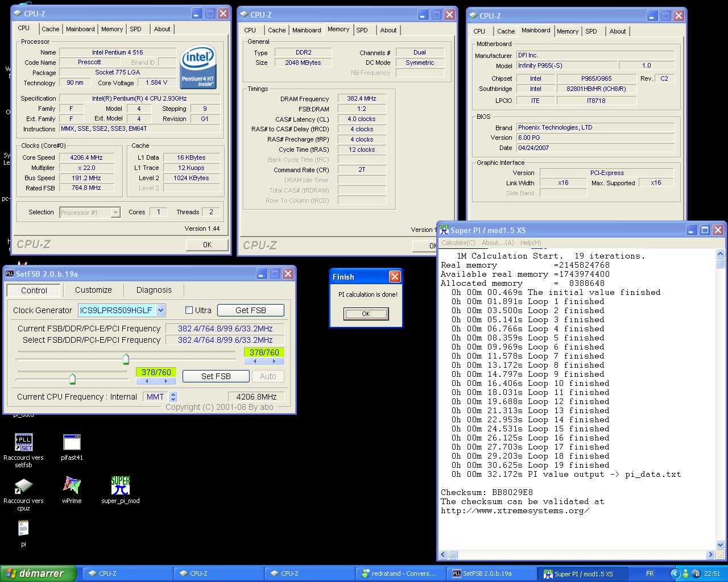728x582 pixels.
Task: Click OK in first CPU-Z window
Action: click(207, 245)
